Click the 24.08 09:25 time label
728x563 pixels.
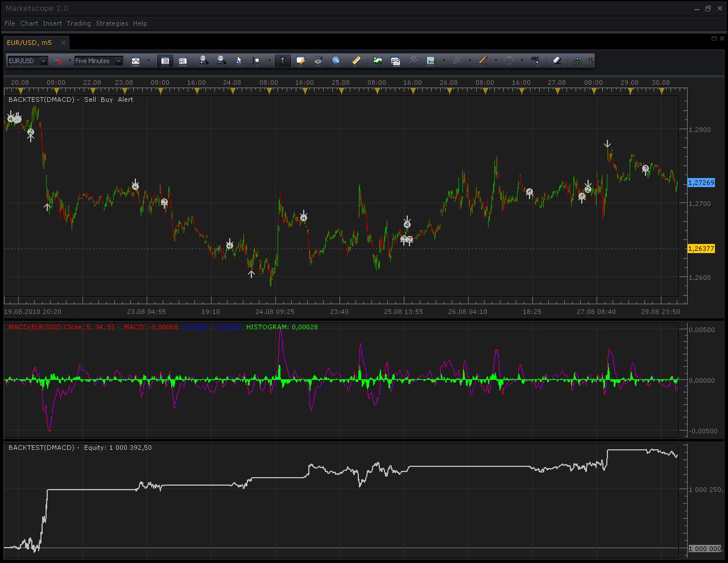(x=275, y=312)
